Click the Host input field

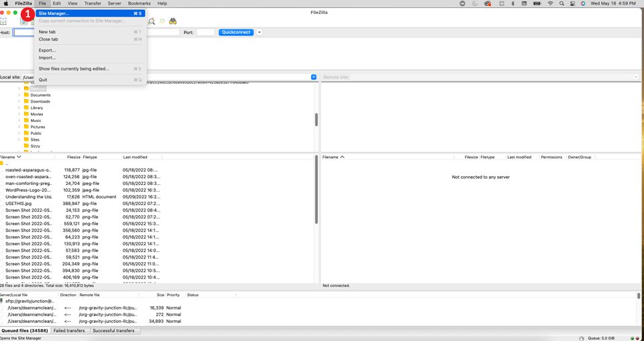click(24, 32)
